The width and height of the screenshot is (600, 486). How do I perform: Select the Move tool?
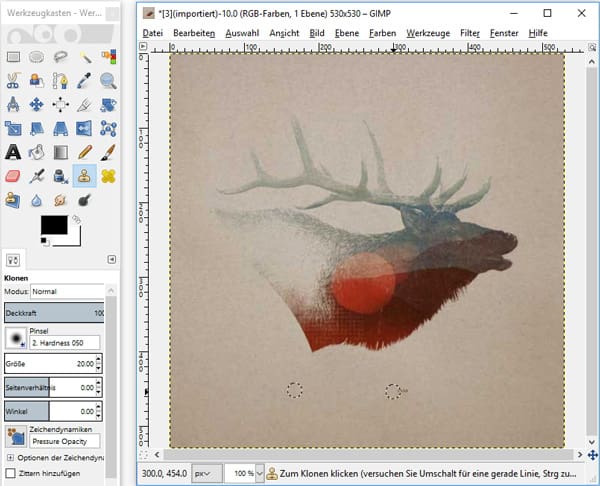click(x=37, y=104)
